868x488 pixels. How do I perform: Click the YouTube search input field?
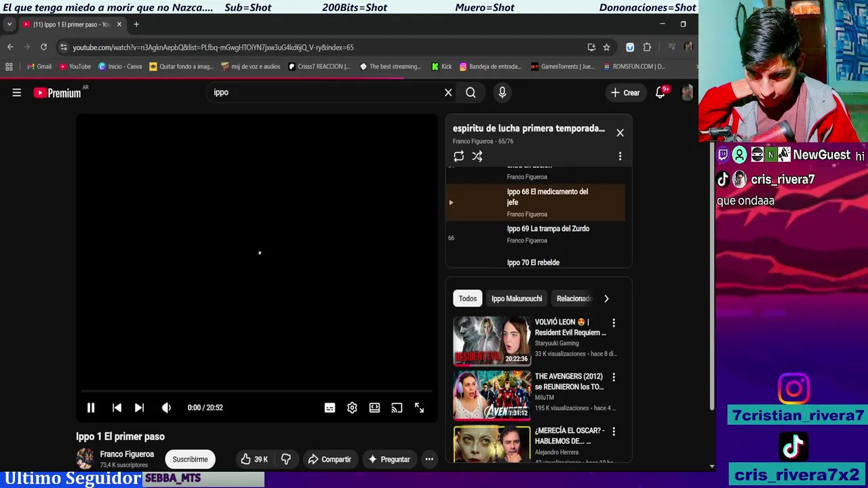(325, 93)
